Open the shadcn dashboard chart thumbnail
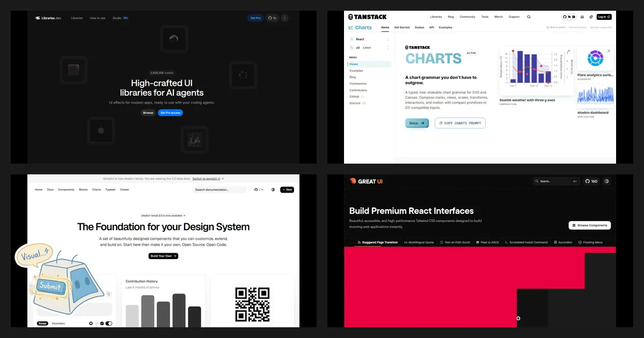The width and height of the screenshot is (644, 338). pos(595,95)
